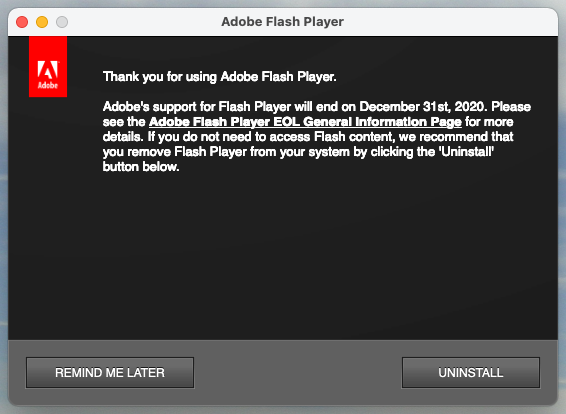Click the 'Thank you for using Adobe Flash Player' line
Viewport: 566px width, 414px height.
[x=219, y=77]
